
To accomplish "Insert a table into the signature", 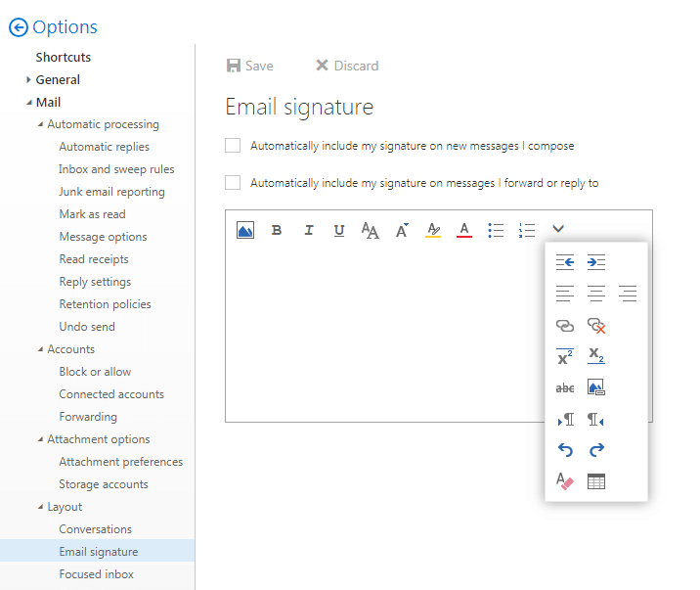I will [596, 481].
